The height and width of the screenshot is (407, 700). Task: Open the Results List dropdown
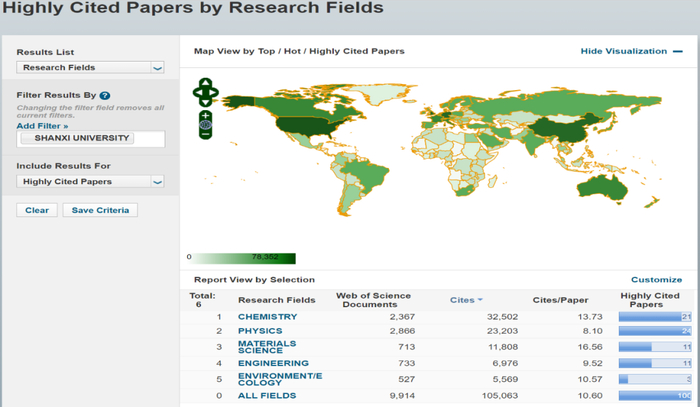pyautogui.click(x=90, y=68)
